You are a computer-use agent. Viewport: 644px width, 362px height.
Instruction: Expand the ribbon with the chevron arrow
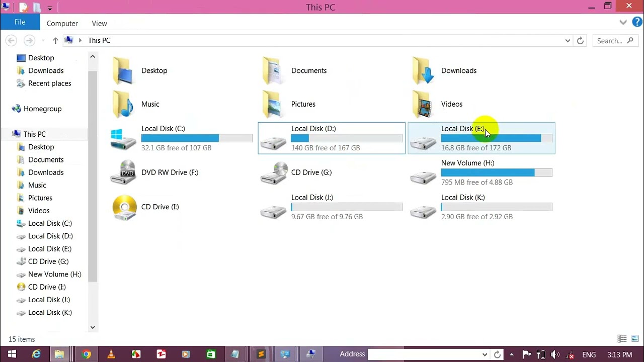(x=623, y=23)
